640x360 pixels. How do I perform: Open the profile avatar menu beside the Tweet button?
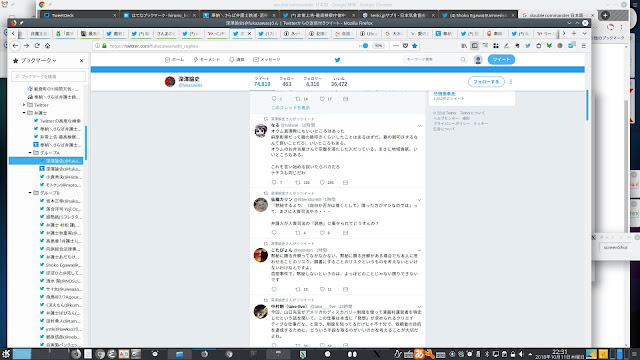point(478,60)
